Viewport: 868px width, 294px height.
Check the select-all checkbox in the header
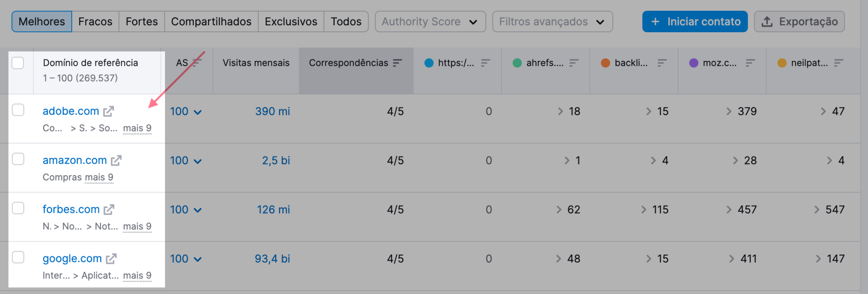(x=18, y=63)
